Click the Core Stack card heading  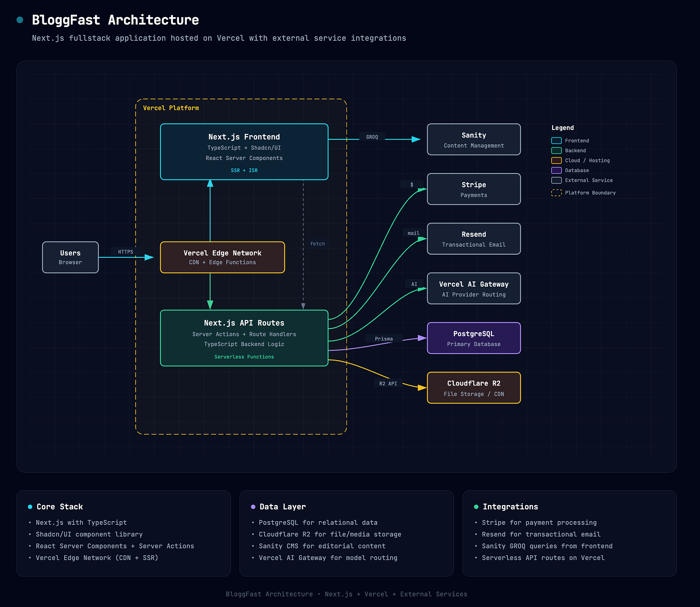pyautogui.click(x=60, y=507)
